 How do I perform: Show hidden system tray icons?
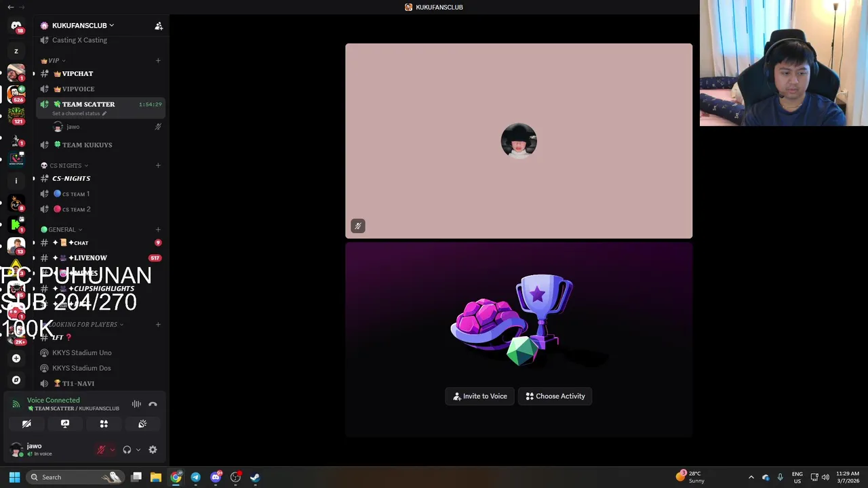(x=751, y=477)
